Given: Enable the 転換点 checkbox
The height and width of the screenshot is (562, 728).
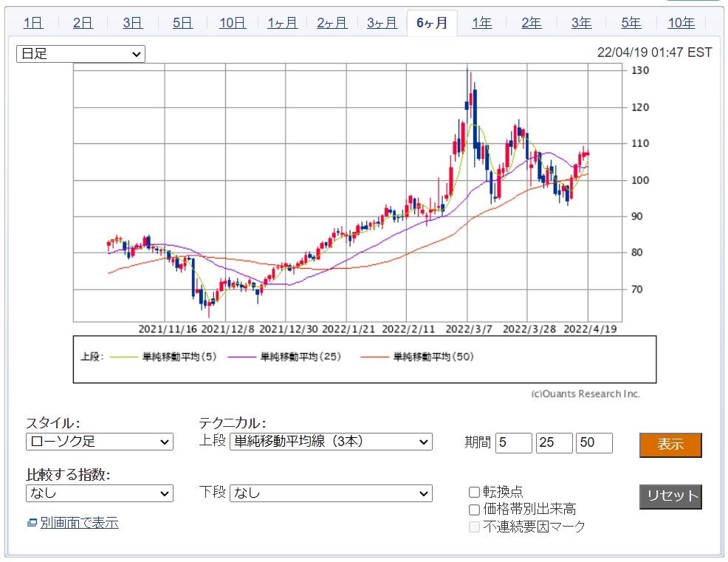Looking at the screenshot, I should [x=475, y=492].
